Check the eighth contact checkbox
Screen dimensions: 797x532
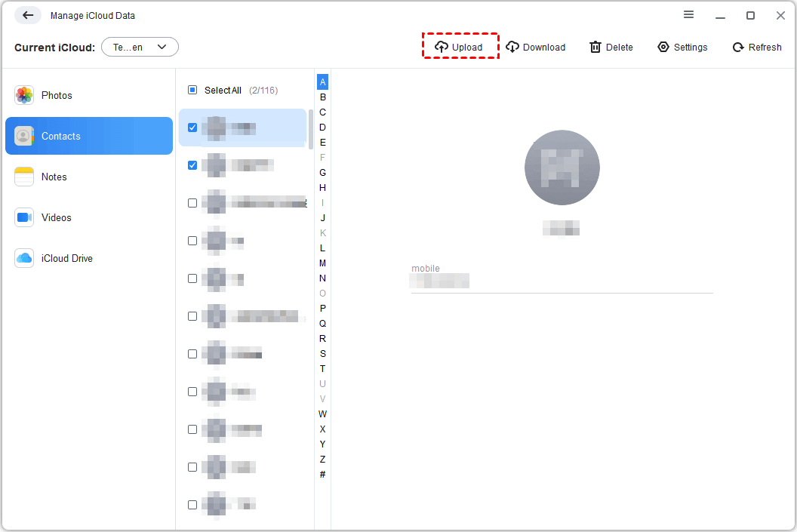(x=192, y=392)
